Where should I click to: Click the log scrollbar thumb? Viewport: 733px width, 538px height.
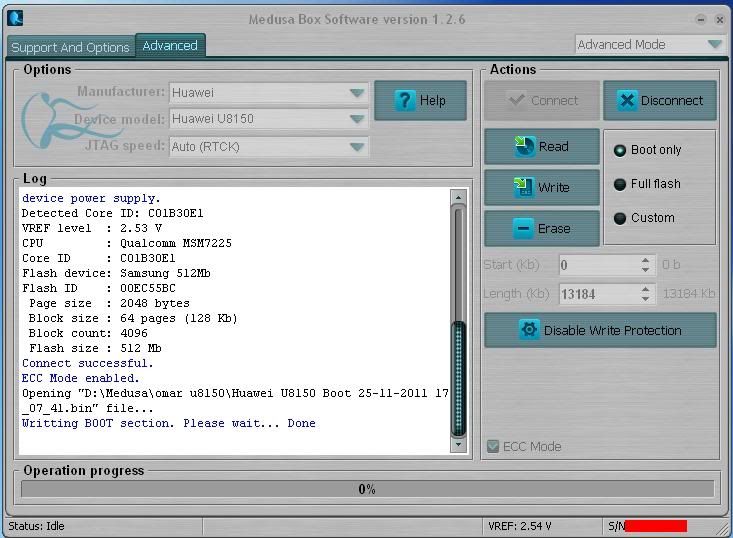point(459,378)
